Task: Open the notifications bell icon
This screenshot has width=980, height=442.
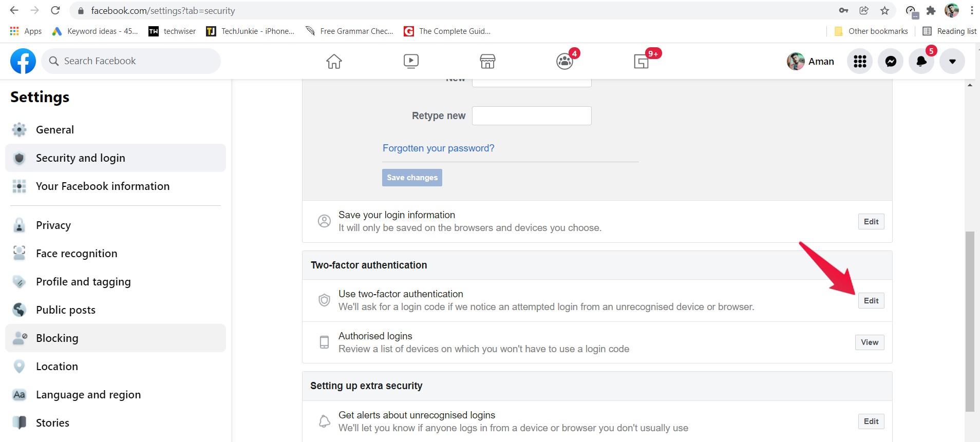Action: coord(921,62)
